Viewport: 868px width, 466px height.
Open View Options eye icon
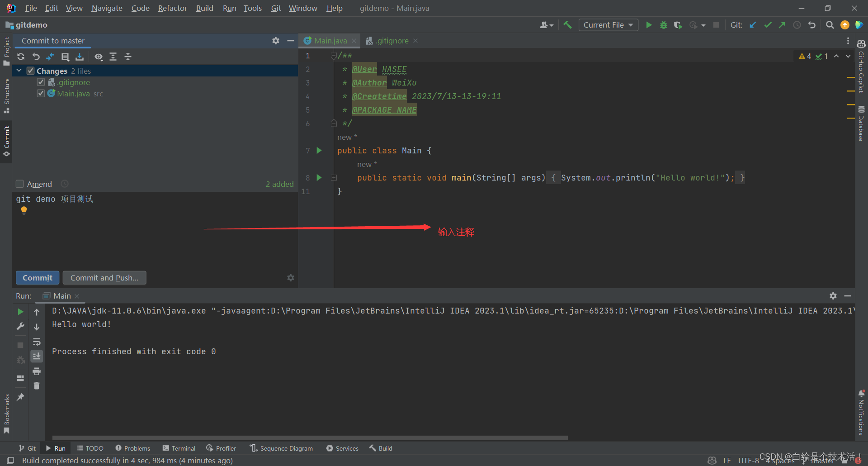(99, 57)
